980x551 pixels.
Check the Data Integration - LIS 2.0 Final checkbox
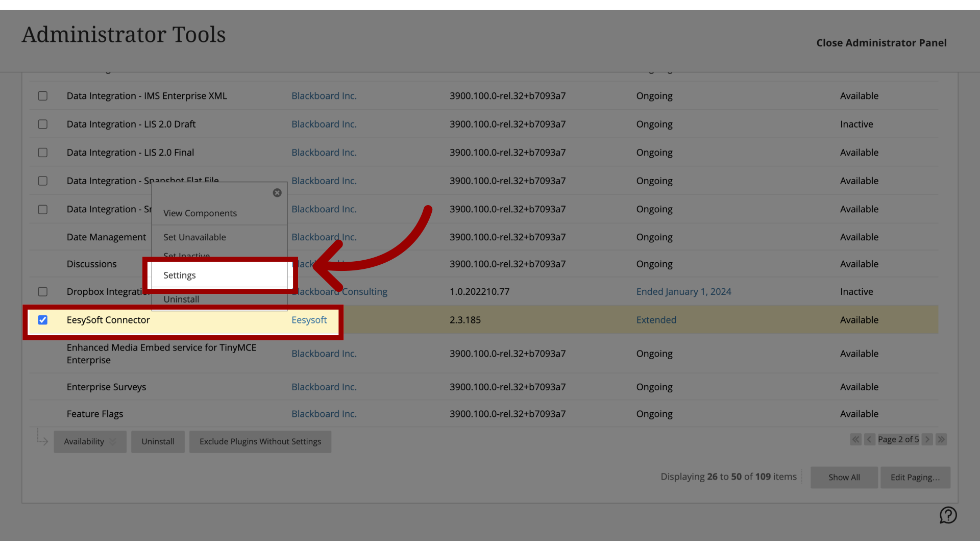pos(43,153)
